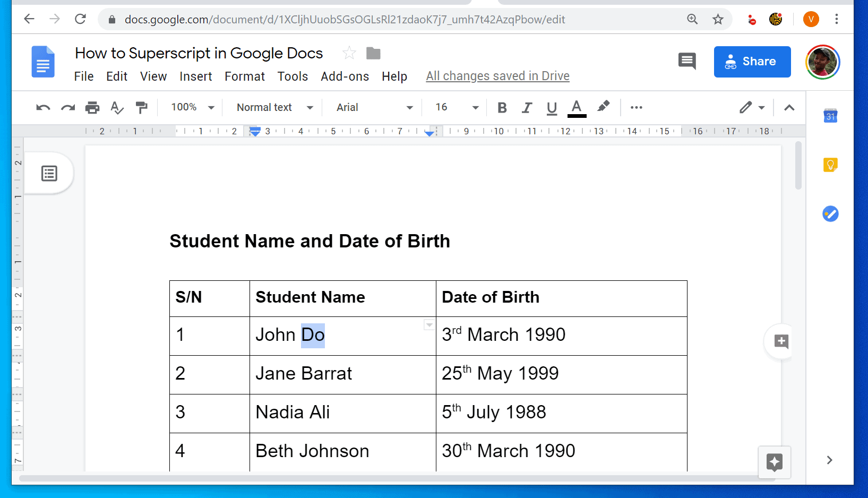The image size is (868, 498).
Task: Run the spelling and grammar check
Action: pos(117,108)
